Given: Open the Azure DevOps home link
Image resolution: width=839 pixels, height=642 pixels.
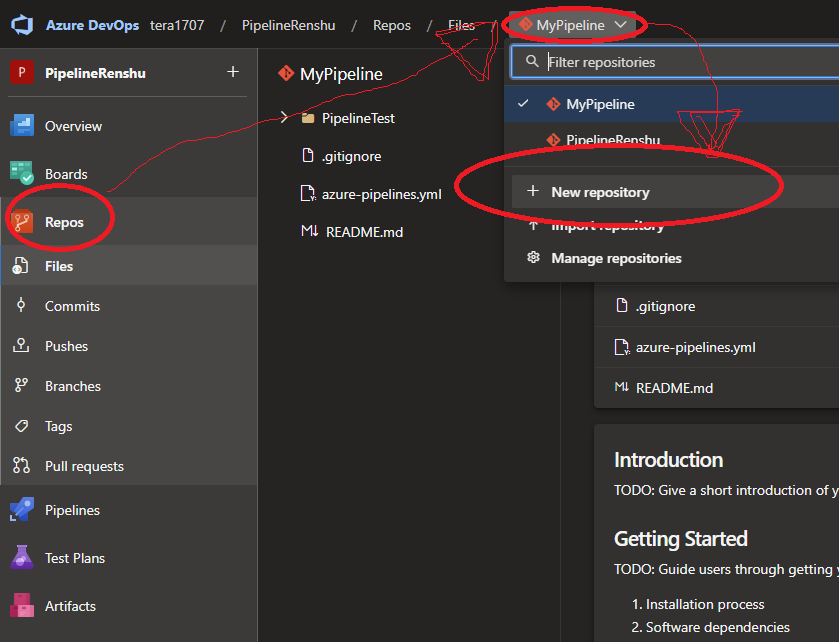Looking at the screenshot, I should click(92, 25).
